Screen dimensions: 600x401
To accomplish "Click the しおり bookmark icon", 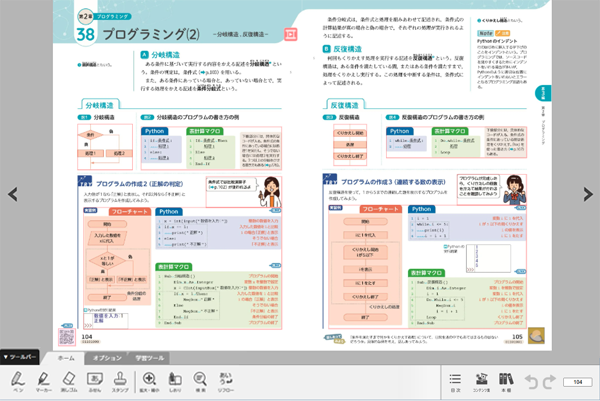I will (x=176, y=381).
